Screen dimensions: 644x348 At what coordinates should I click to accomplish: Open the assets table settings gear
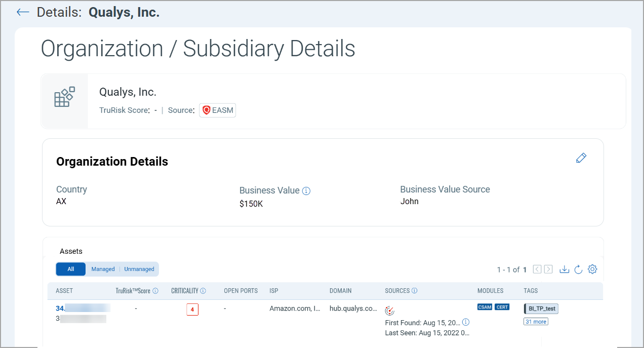[592, 269]
